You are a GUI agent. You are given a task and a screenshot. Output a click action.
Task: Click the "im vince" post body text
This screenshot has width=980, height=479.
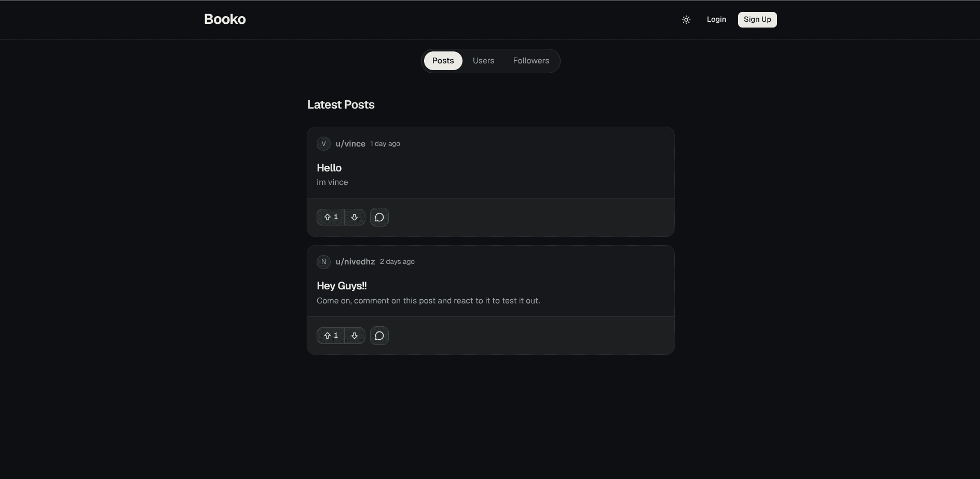[332, 182]
